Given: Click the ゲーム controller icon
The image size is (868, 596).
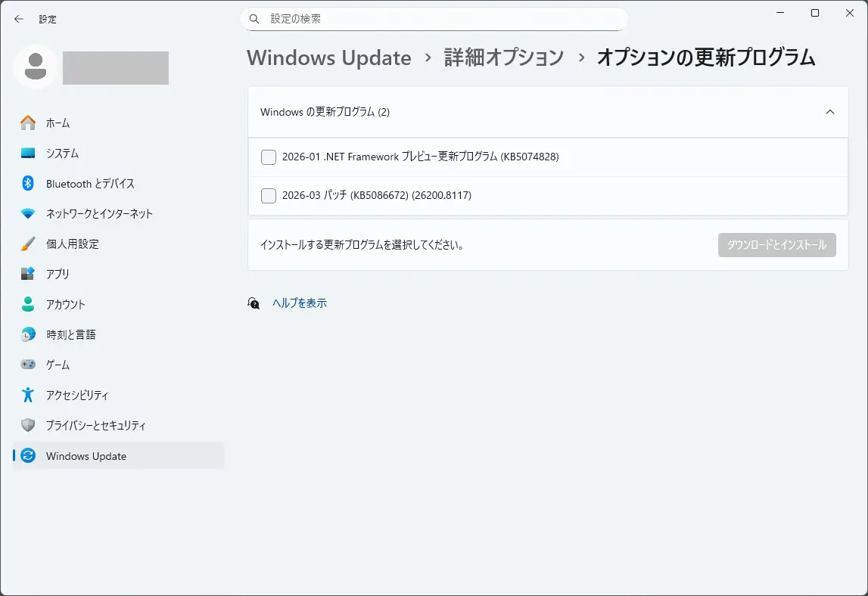Looking at the screenshot, I should pyautogui.click(x=28, y=365).
